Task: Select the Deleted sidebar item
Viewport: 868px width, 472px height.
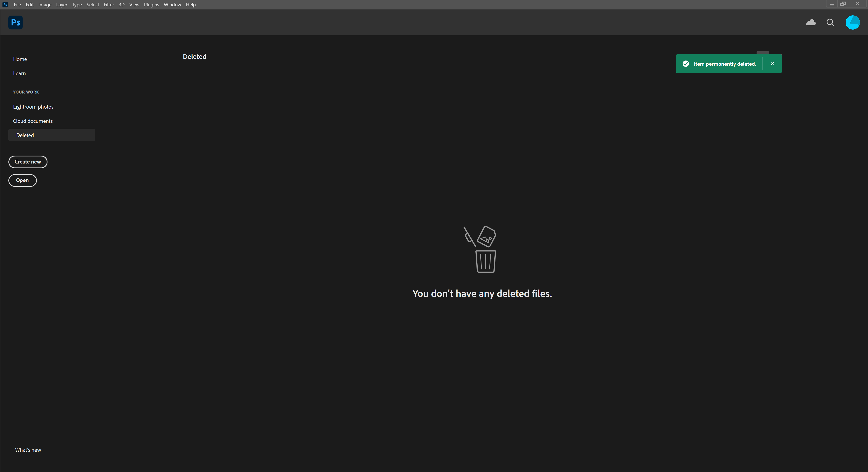Action: (x=52, y=135)
